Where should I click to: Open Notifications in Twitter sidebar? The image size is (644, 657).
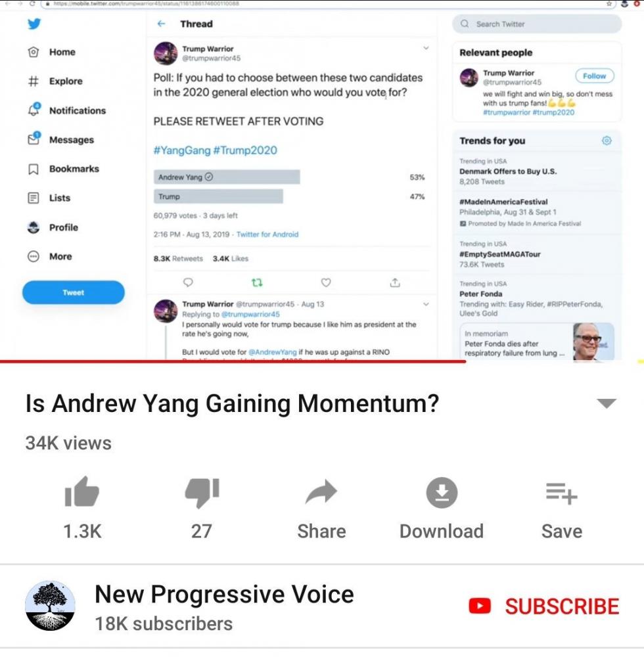click(x=67, y=110)
